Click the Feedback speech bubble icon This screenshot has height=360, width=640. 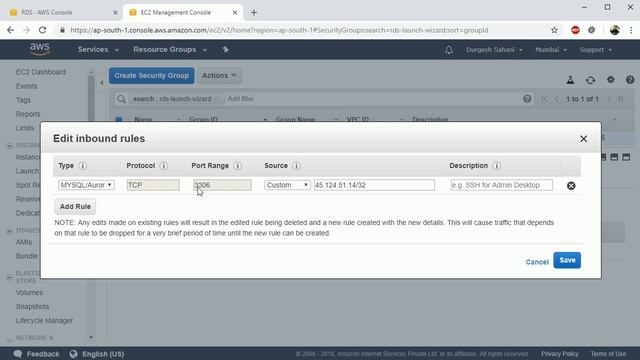[x=18, y=354]
